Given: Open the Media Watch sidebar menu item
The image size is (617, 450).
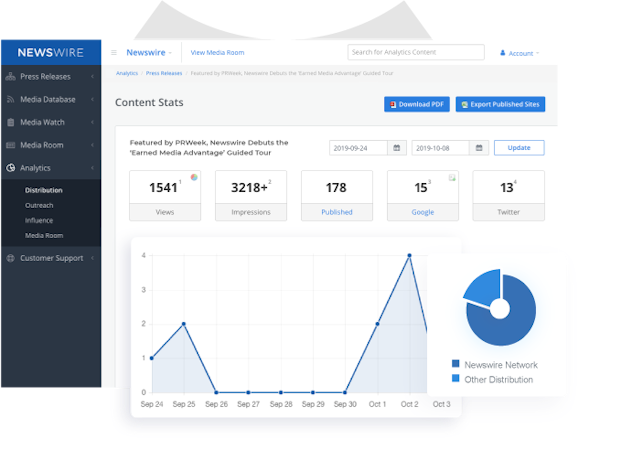Looking at the screenshot, I should coord(51,122).
